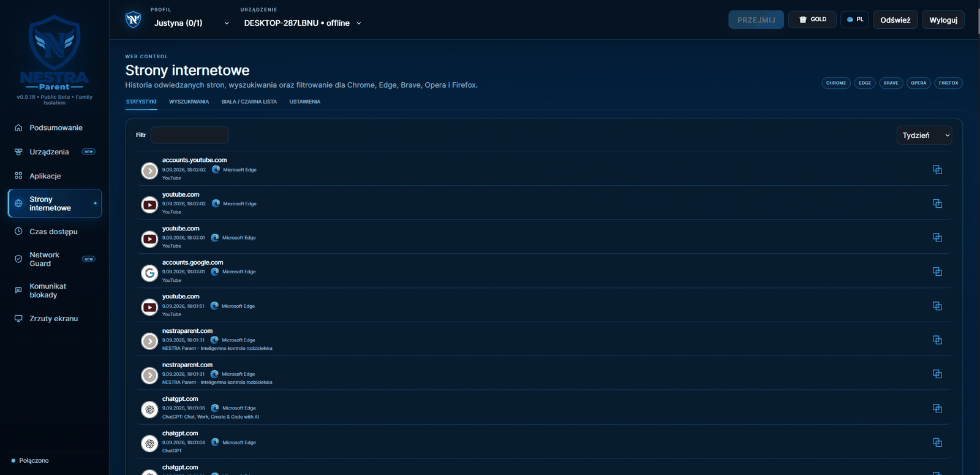
Task: Select the Czas dostępu clock icon
Action: coord(18,232)
